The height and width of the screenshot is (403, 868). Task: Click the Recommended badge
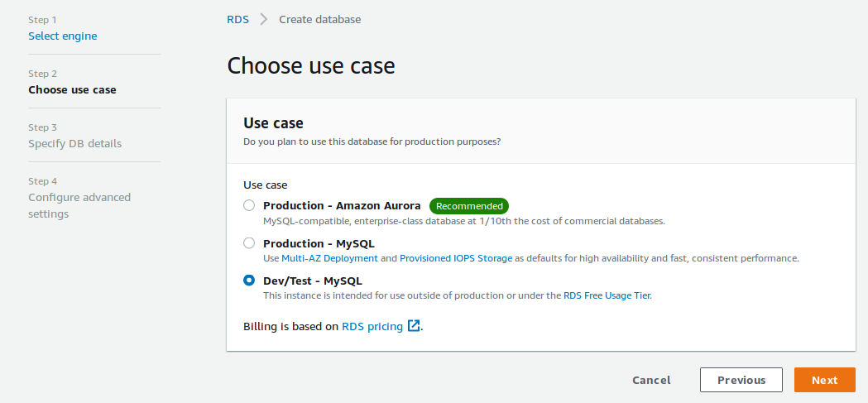(x=469, y=206)
